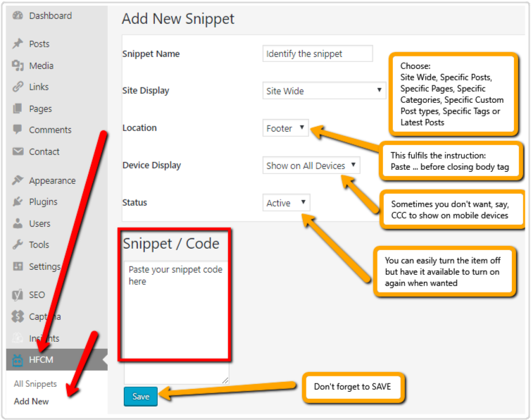
Task: Click the Media camera-music icon
Action: click(18, 66)
